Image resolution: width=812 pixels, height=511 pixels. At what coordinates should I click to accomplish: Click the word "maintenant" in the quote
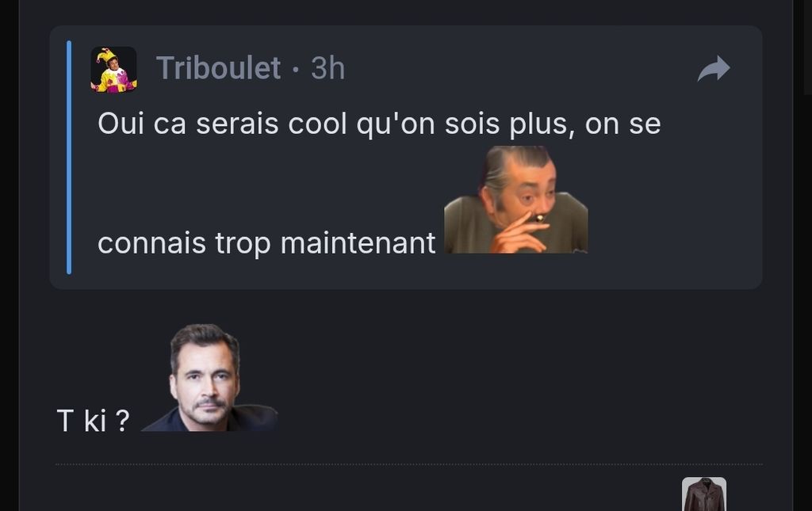(358, 243)
